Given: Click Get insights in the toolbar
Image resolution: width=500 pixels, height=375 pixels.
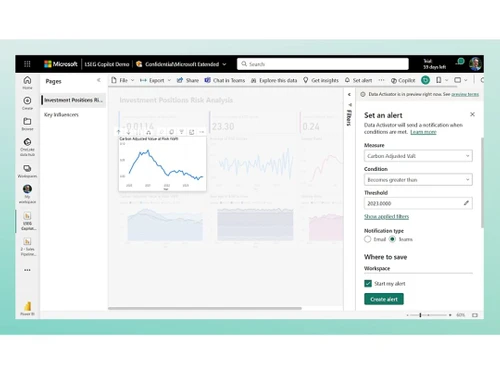Looking at the screenshot, I should 321,80.
